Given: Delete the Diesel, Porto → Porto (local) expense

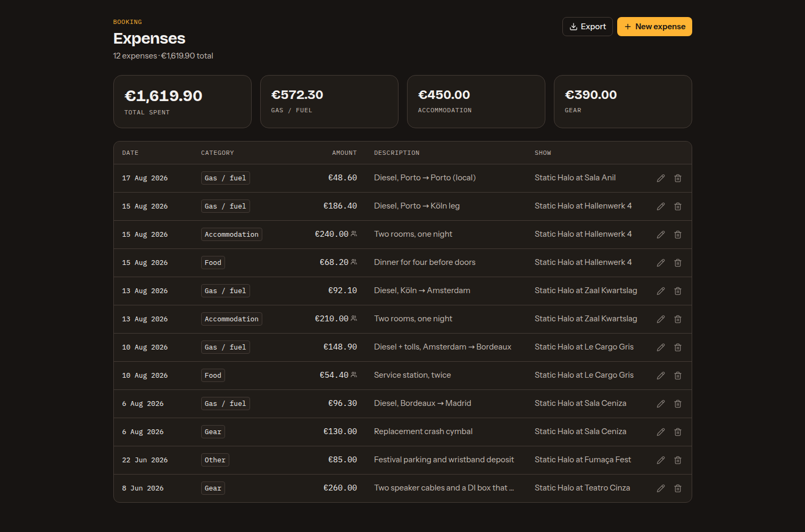Looking at the screenshot, I should pyautogui.click(x=678, y=178).
